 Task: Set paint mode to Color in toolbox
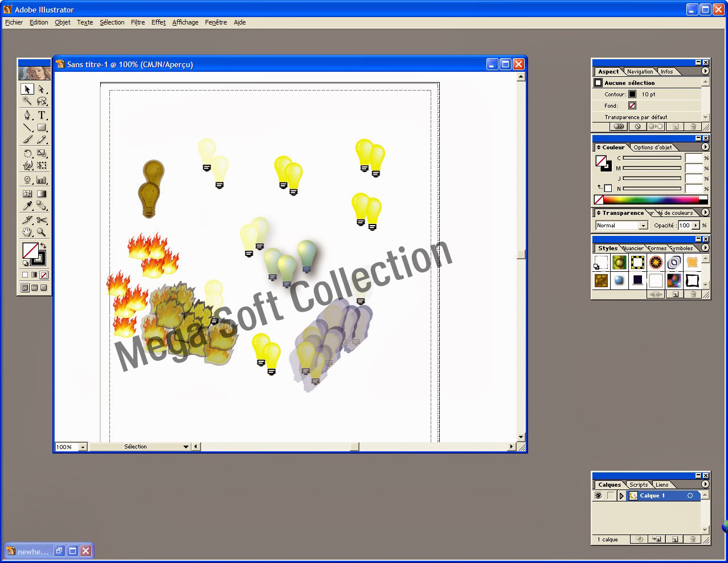[25, 275]
